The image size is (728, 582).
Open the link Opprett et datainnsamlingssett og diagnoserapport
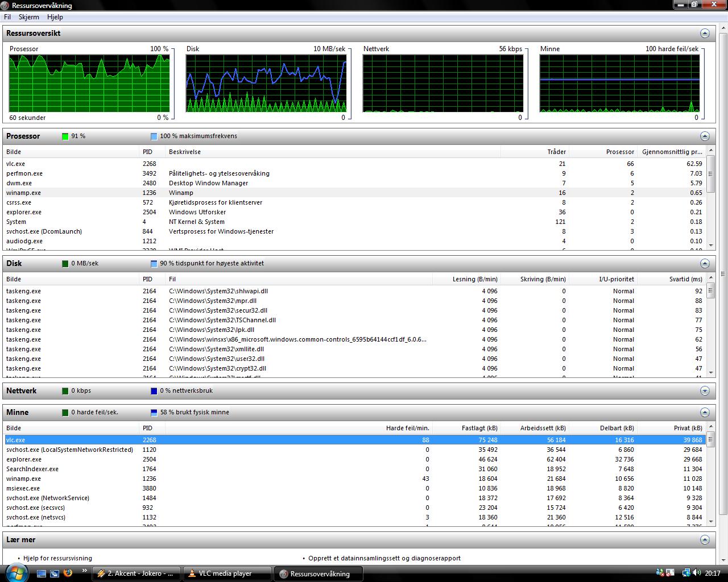(x=384, y=559)
